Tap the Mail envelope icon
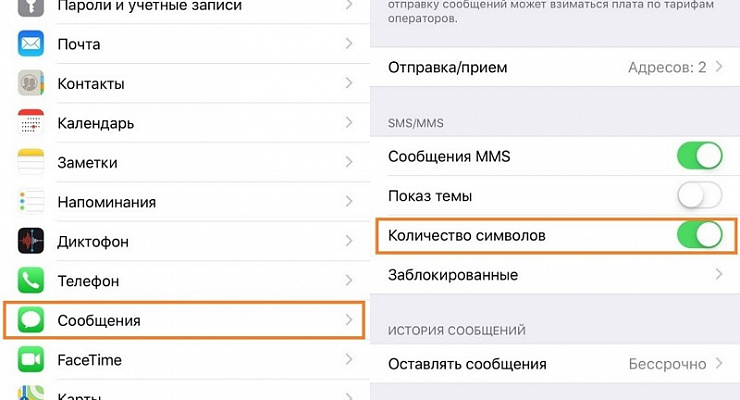Screen dimensions: 740x400 point(32,44)
